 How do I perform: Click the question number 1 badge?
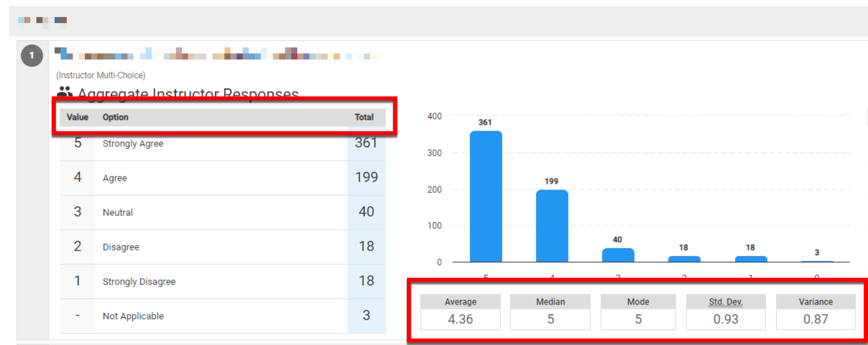point(32,55)
